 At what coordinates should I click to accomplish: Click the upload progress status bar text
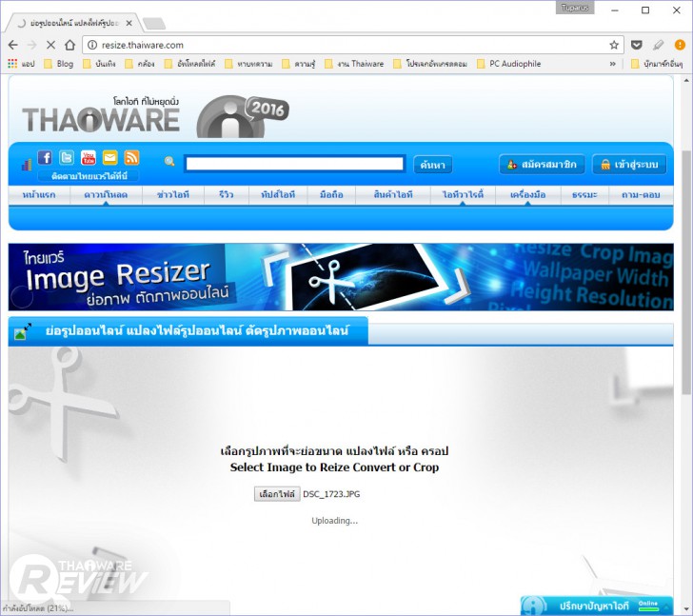coord(37,608)
